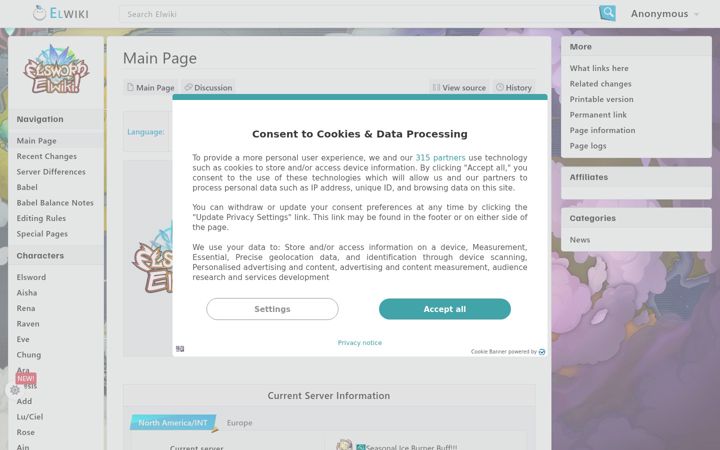Viewport: 720px width, 450px height.
Task: Open Add character page
Action: tap(24, 401)
